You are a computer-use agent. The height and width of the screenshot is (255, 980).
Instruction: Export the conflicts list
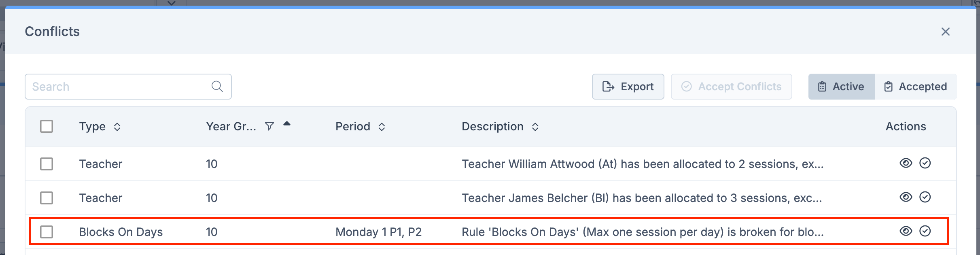point(628,87)
